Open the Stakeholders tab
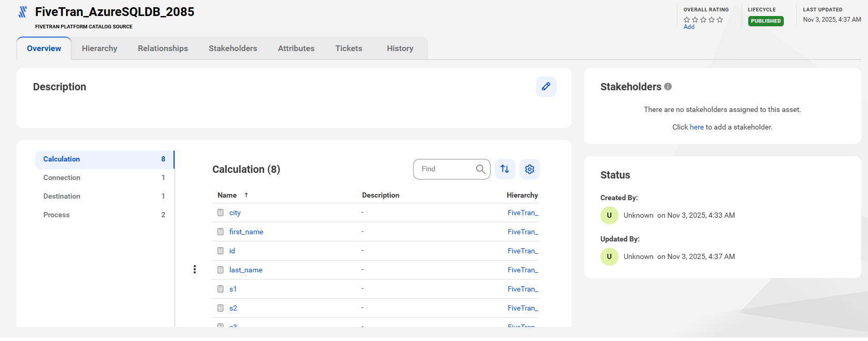 click(x=233, y=48)
